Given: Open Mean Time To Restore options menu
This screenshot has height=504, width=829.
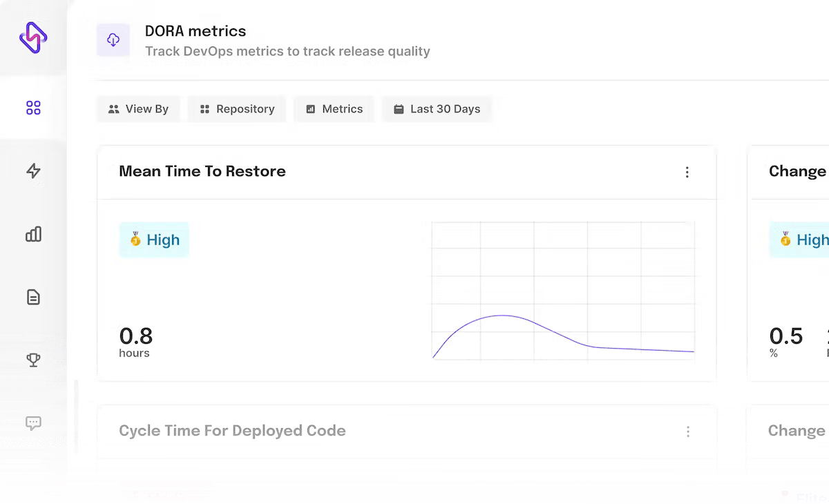Looking at the screenshot, I should click(x=687, y=172).
